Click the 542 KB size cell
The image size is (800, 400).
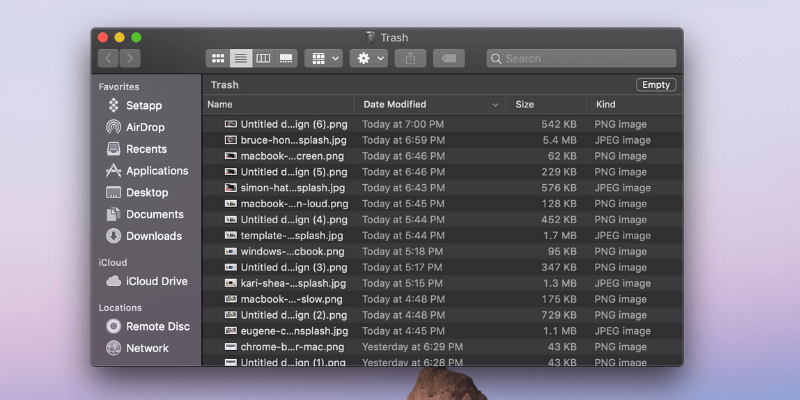tap(559, 124)
